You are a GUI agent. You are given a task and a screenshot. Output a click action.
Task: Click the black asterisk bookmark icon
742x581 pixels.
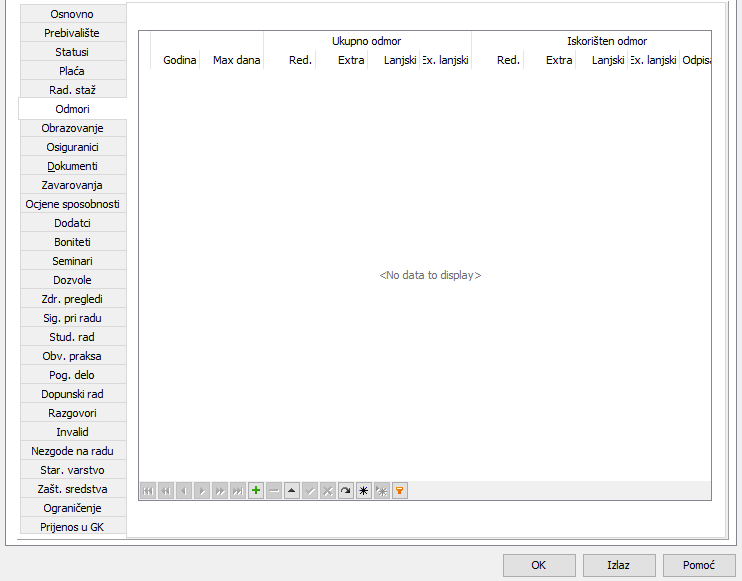pyautogui.click(x=364, y=491)
